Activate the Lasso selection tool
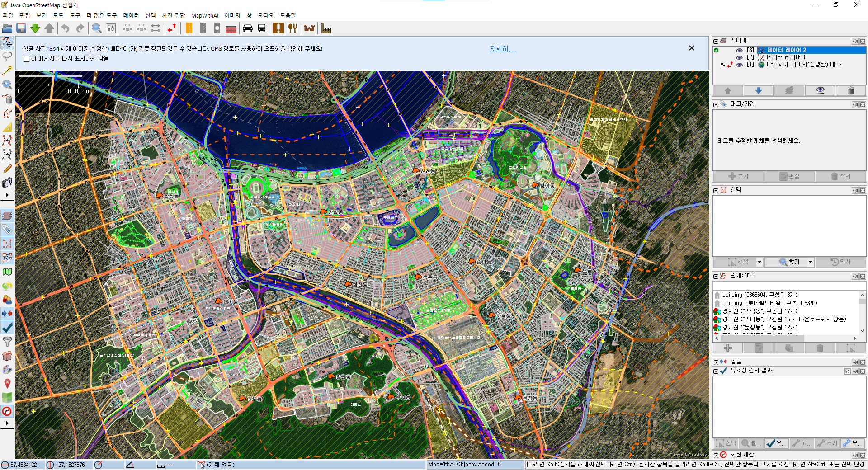868x470 pixels. pyautogui.click(x=7, y=56)
